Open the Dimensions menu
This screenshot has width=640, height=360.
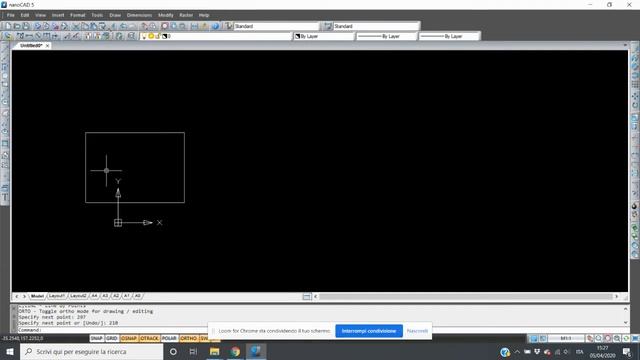139,15
